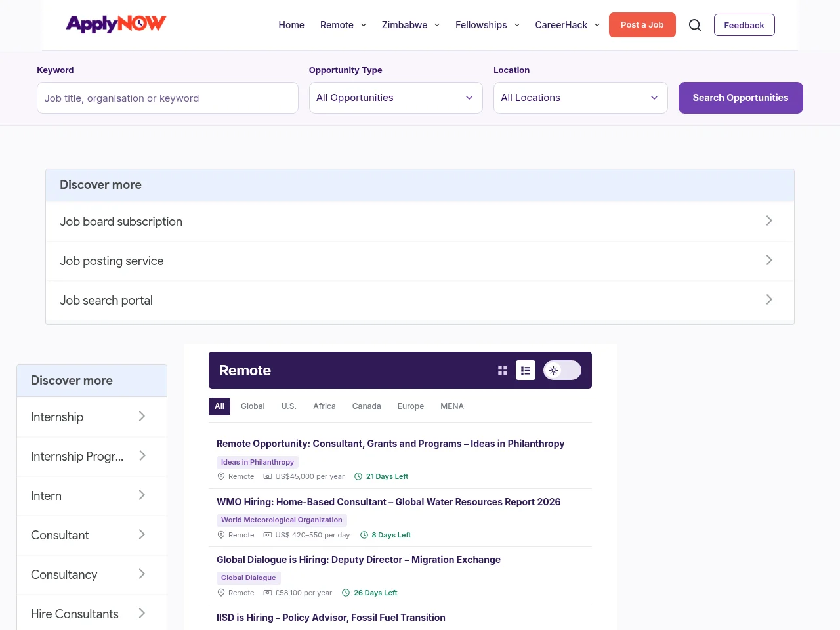Select the Africa filter tab

point(324,406)
